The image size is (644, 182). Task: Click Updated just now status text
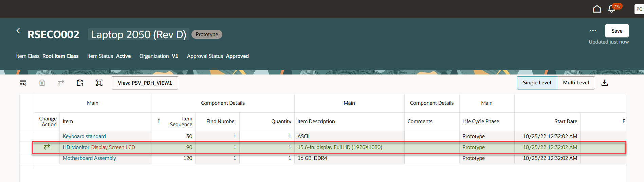tap(608, 42)
